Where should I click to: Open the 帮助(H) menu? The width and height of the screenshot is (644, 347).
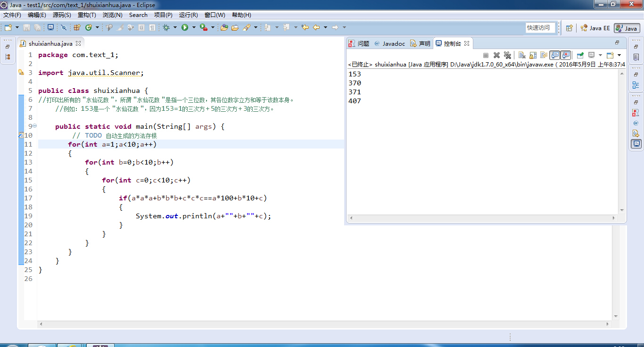tap(241, 15)
